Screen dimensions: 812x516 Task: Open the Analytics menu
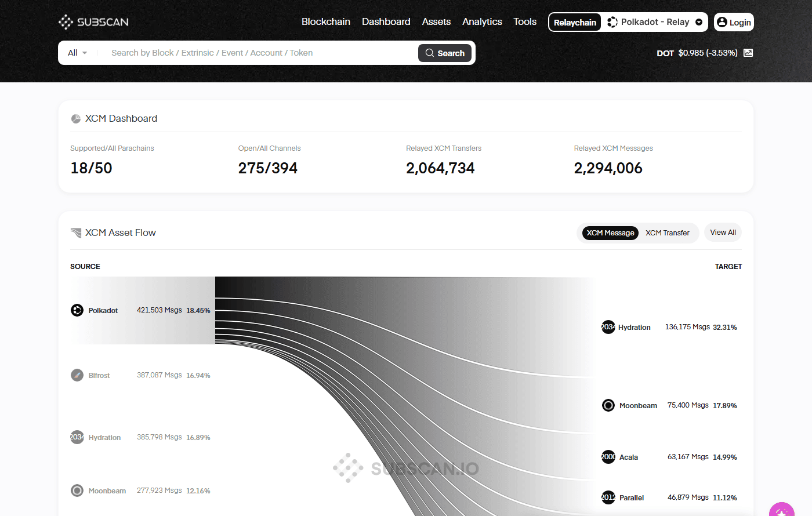(482, 22)
